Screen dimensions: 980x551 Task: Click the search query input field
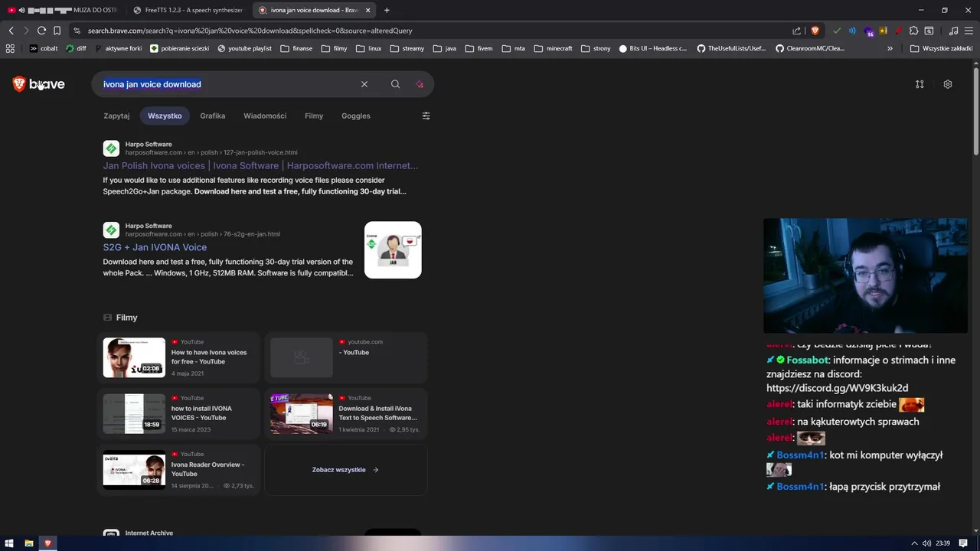coord(230,84)
